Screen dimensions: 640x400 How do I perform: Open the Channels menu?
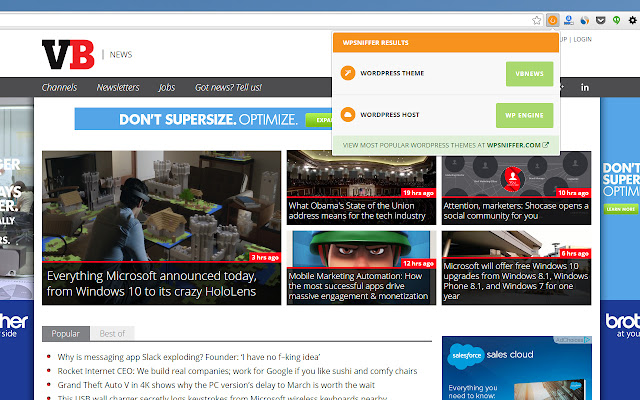point(59,87)
